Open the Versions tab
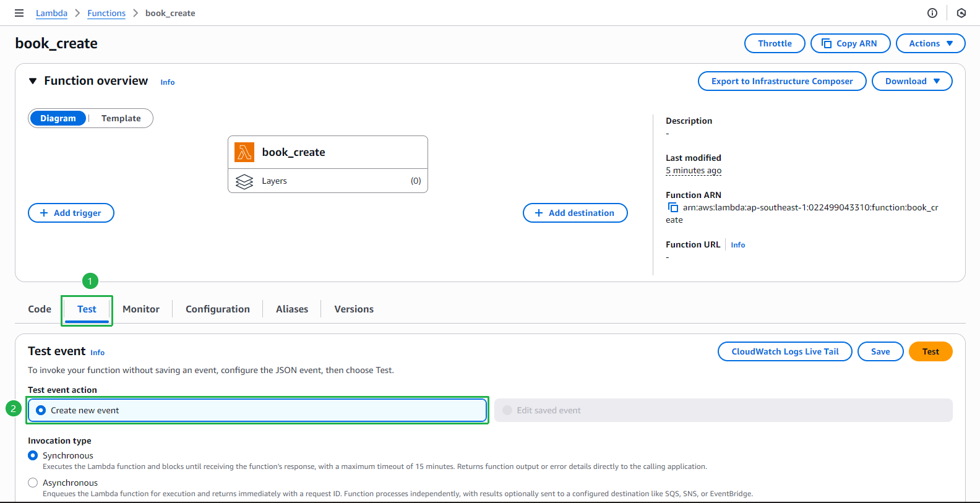980x503 pixels. tap(354, 309)
